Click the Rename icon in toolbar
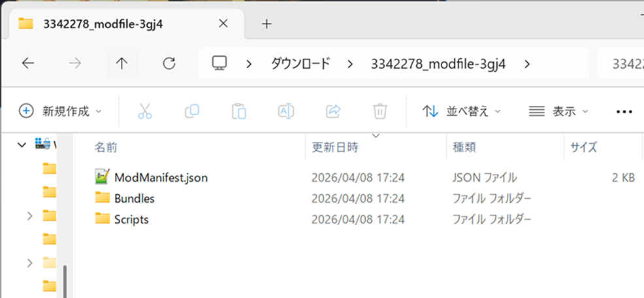644x298 pixels. (286, 111)
